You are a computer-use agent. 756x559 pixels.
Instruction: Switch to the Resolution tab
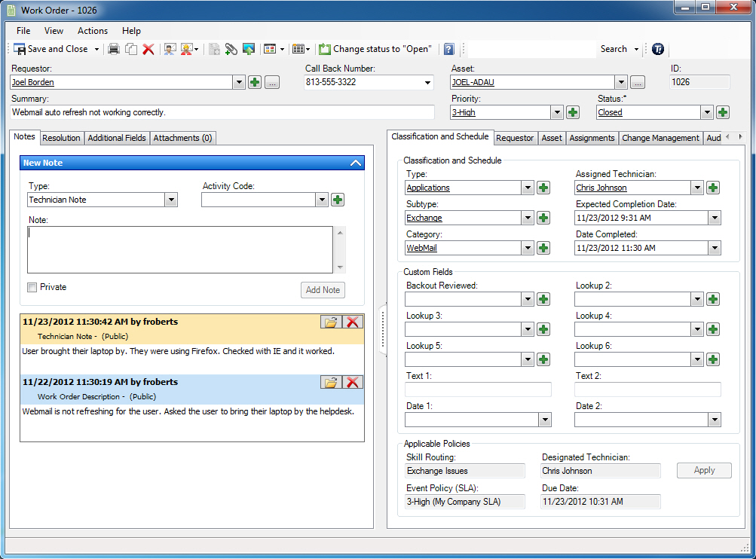[61, 138]
